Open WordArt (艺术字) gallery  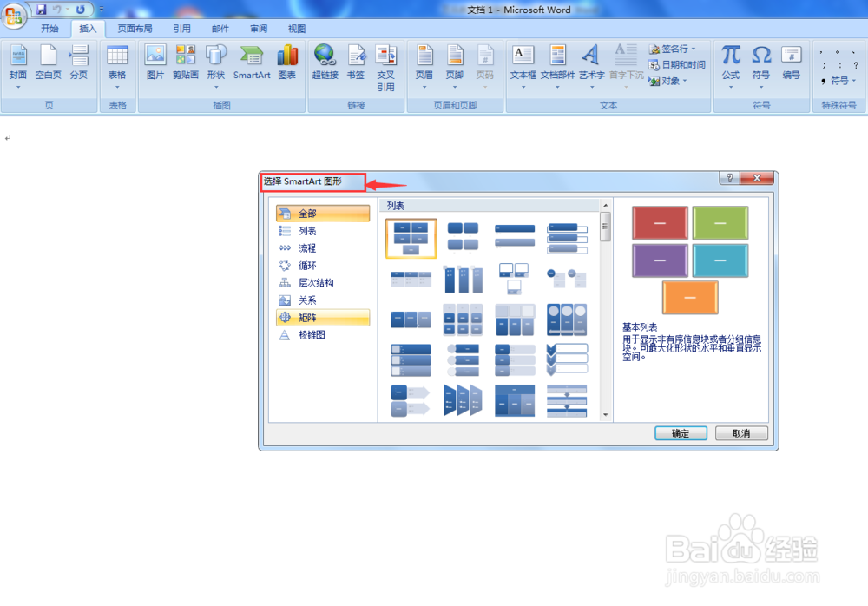click(x=592, y=67)
